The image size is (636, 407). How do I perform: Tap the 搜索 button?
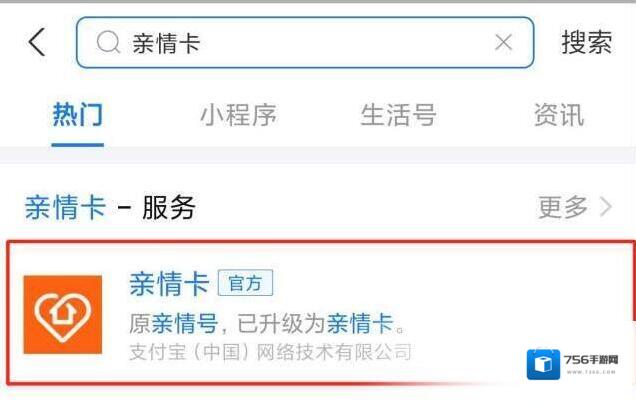[x=587, y=42]
